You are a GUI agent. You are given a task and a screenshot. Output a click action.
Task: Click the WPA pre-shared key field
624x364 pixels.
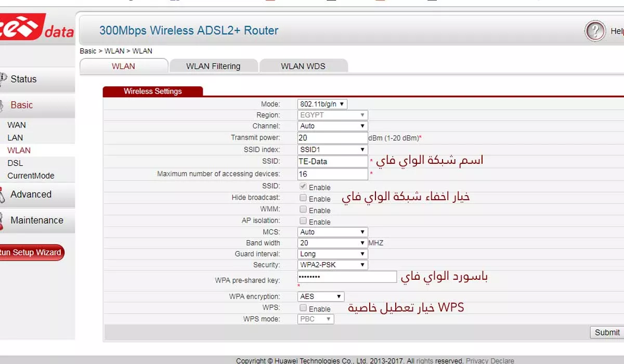tap(347, 277)
